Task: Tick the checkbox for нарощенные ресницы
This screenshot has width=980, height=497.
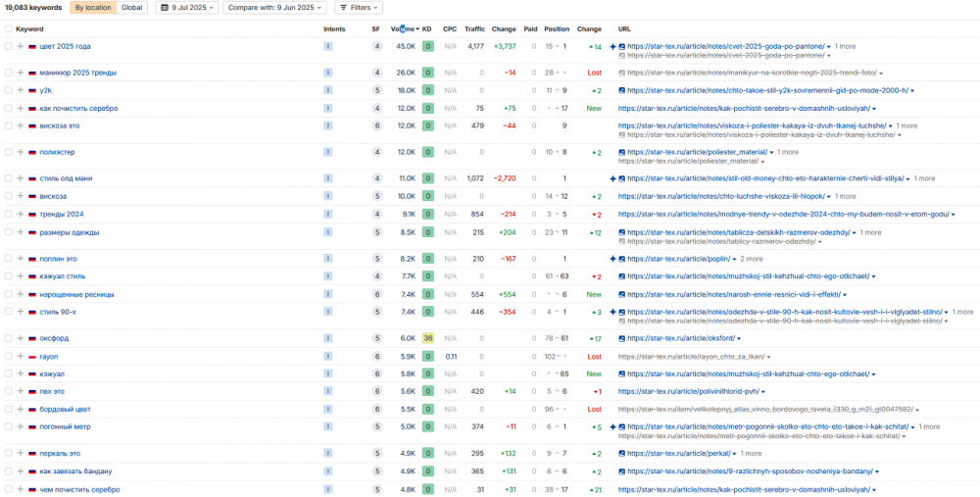Action: point(8,294)
